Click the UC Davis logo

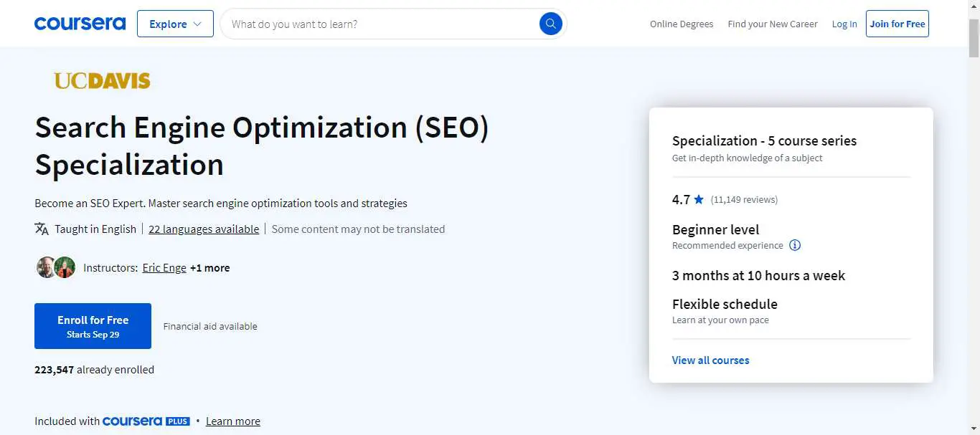[102, 81]
